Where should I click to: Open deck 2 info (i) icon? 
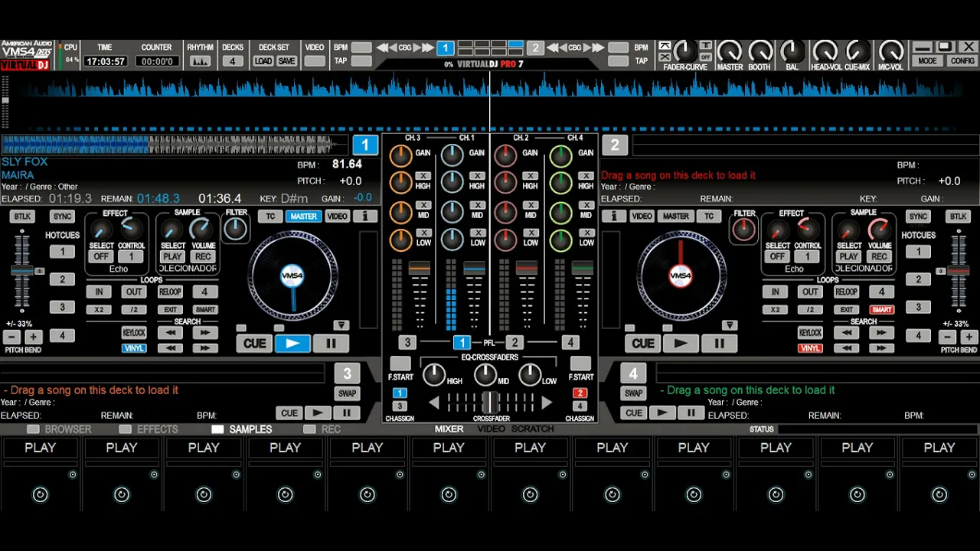(613, 217)
